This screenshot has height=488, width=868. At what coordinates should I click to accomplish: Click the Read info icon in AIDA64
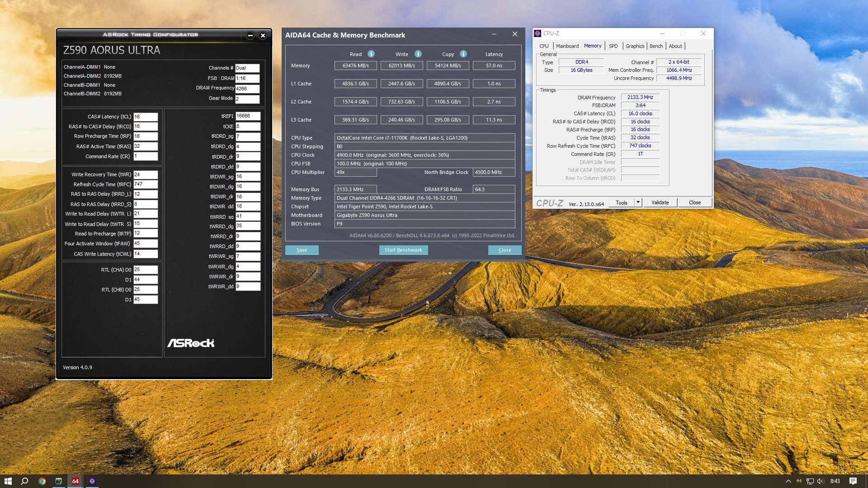coord(371,54)
